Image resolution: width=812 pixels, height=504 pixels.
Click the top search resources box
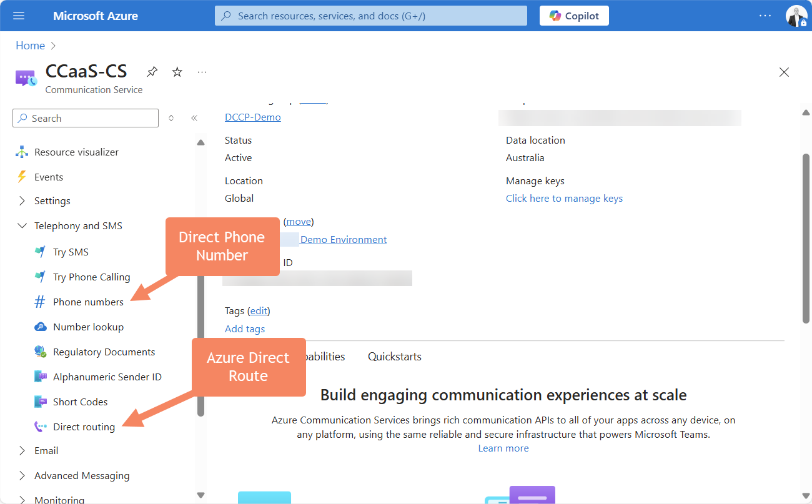click(371, 16)
